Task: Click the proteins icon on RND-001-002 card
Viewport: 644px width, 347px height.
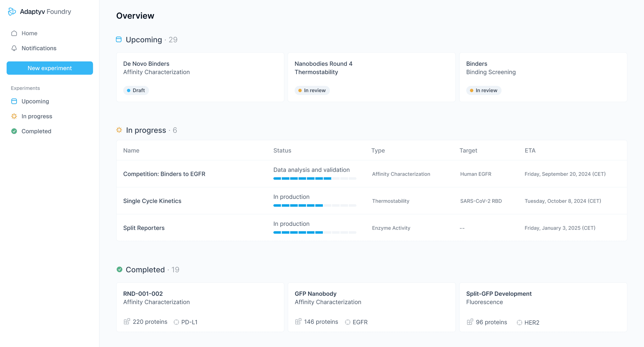Action: pyautogui.click(x=127, y=322)
